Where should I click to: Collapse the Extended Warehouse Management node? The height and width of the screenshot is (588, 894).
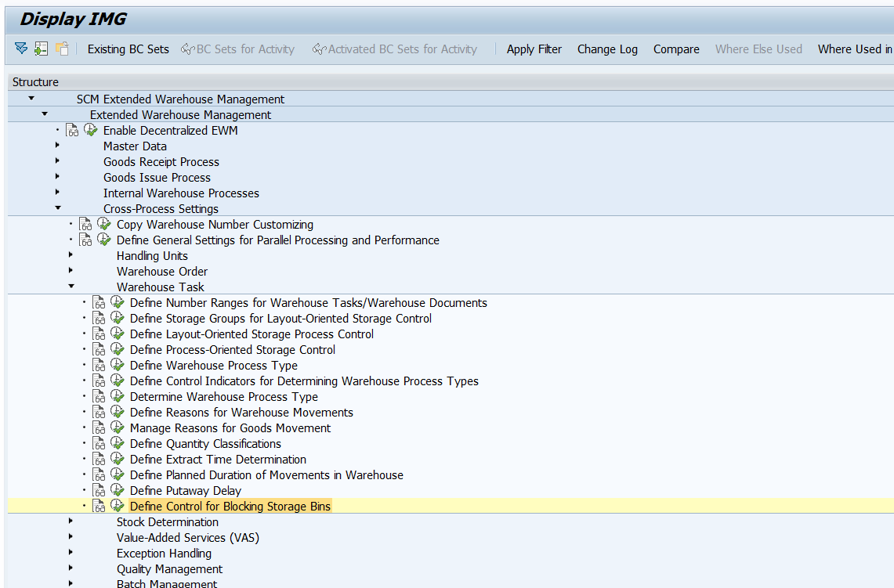(45, 114)
